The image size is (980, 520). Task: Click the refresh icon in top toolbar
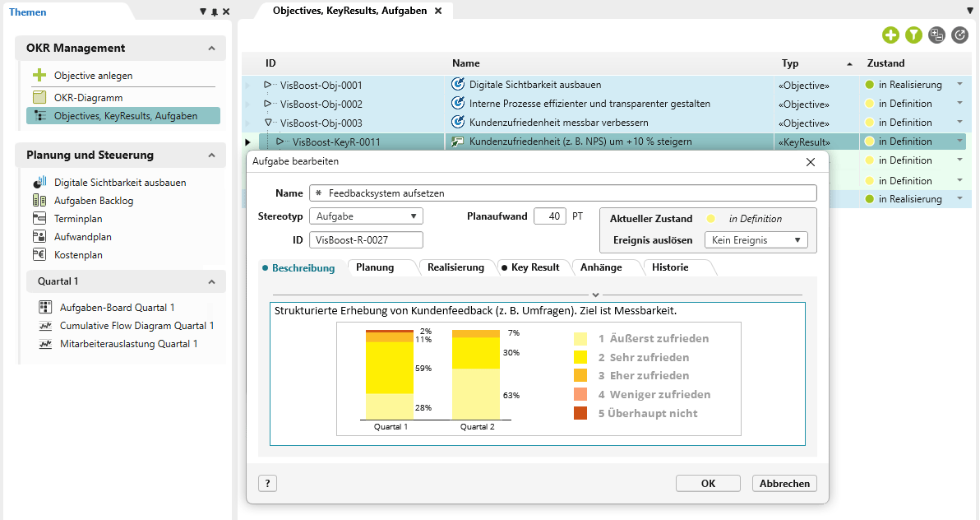point(960,35)
